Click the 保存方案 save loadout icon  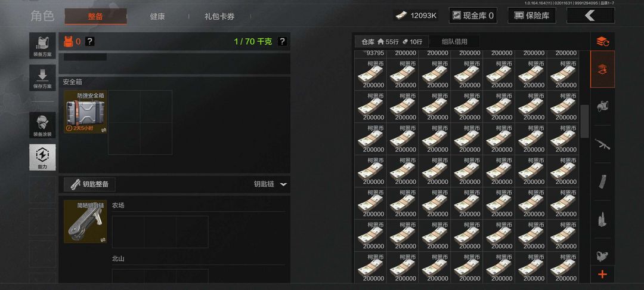pyautogui.click(x=42, y=78)
